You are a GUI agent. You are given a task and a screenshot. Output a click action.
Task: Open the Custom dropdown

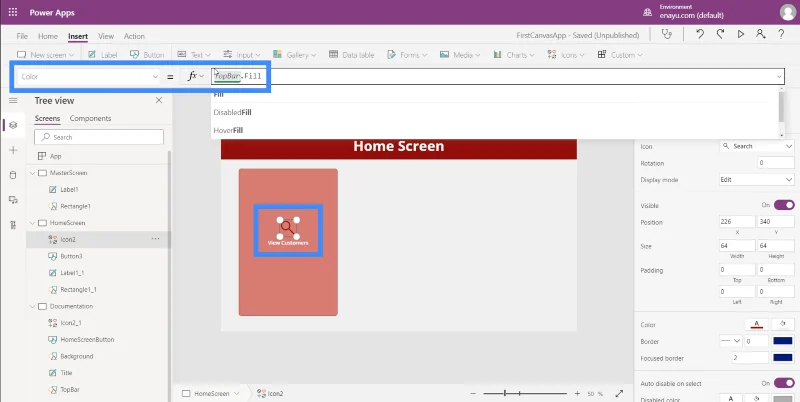pos(620,55)
